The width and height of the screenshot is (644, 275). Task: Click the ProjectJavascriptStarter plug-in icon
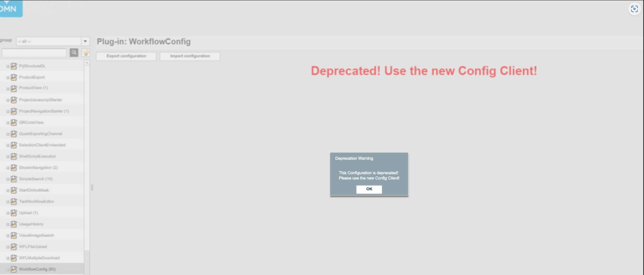pos(14,100)
